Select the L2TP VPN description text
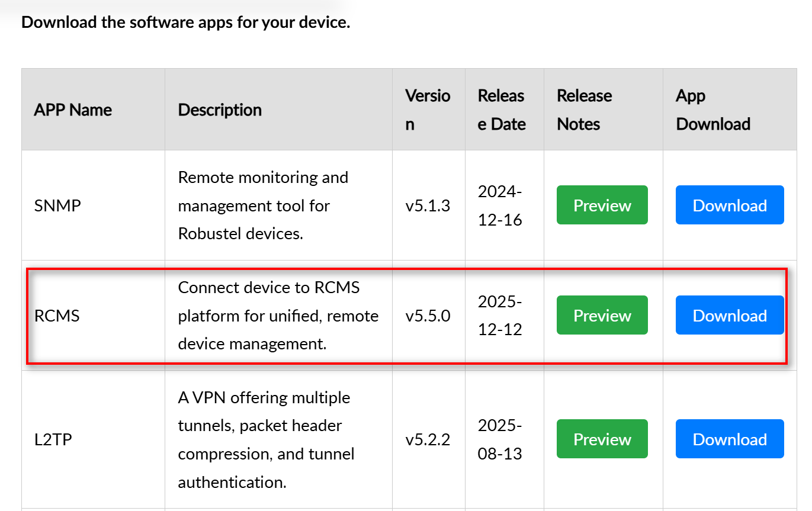This screenshot has height=511, width=812. (266, 440)
